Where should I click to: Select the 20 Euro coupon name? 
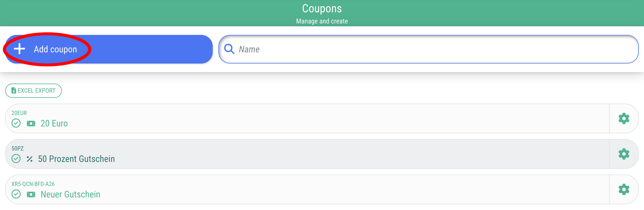[x=54, y=124]
